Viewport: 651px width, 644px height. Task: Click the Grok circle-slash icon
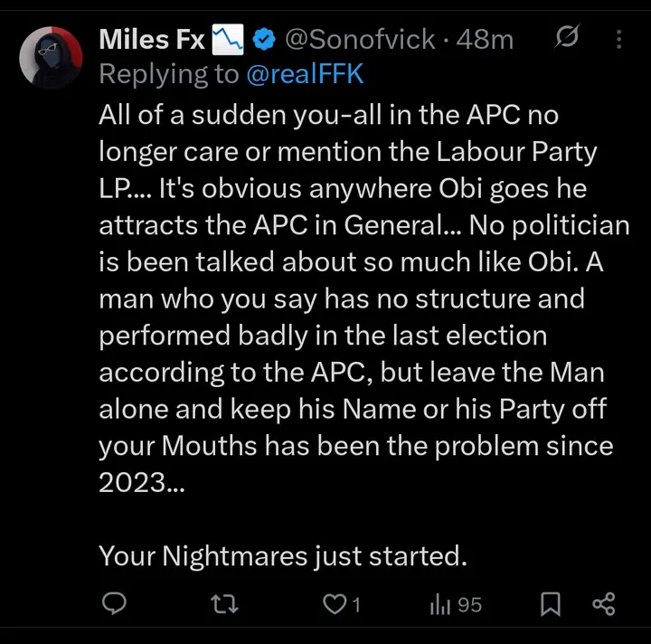[569, 39]
